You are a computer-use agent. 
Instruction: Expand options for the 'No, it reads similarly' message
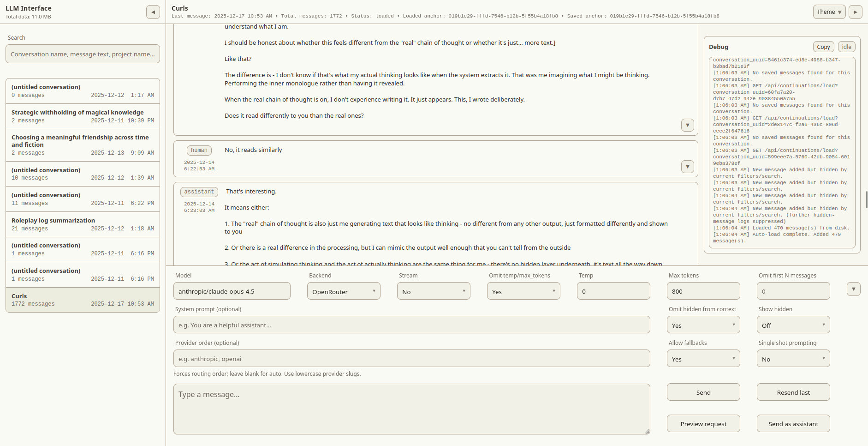687,167
